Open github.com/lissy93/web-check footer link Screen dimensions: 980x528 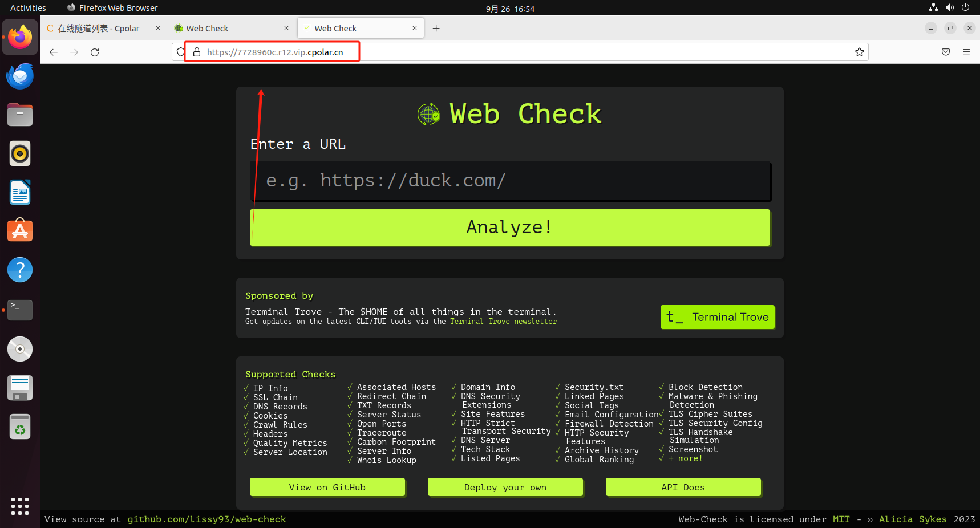(x=206, y=519)
